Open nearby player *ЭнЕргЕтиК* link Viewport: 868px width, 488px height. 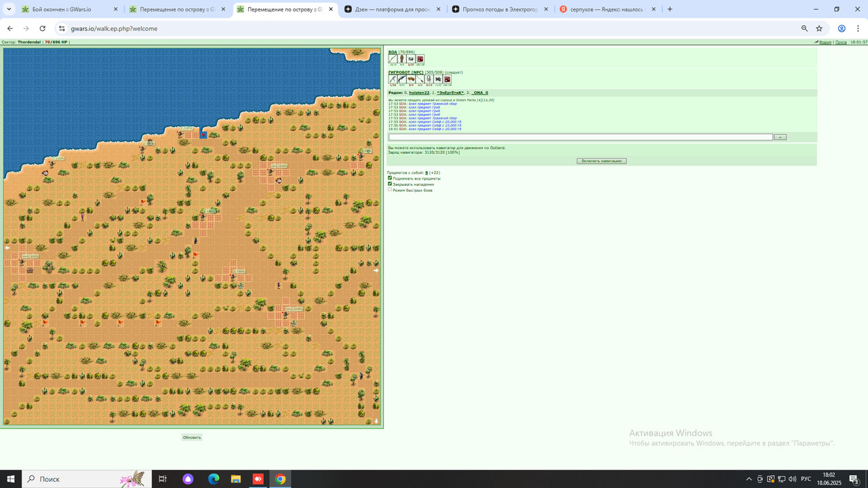(x=450, y=93)
